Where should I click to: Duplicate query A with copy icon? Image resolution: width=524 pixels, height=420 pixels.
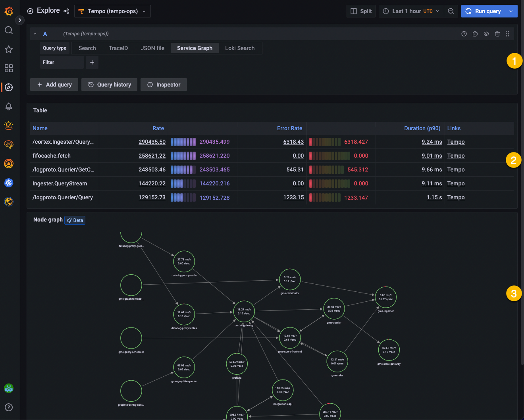click(475, 34)
